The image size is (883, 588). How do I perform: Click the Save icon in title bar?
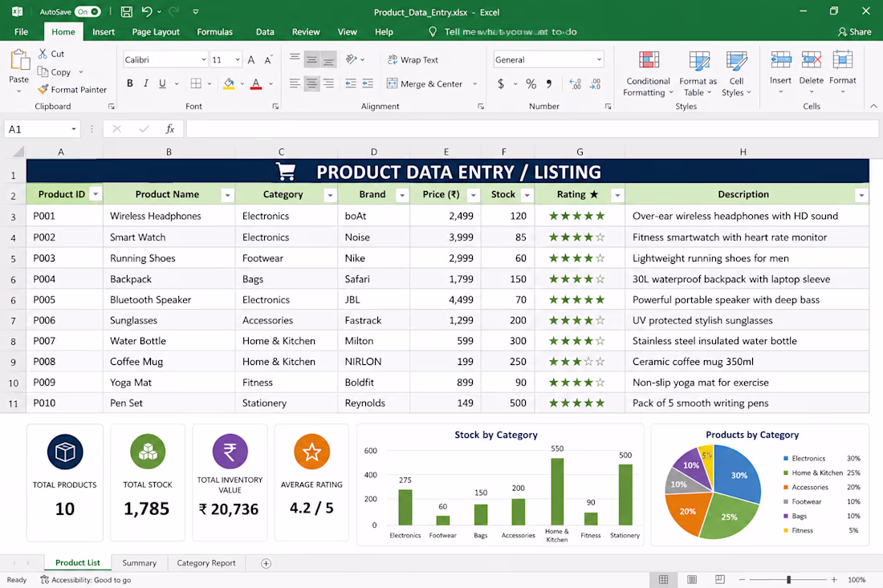[x=127, y=11]
